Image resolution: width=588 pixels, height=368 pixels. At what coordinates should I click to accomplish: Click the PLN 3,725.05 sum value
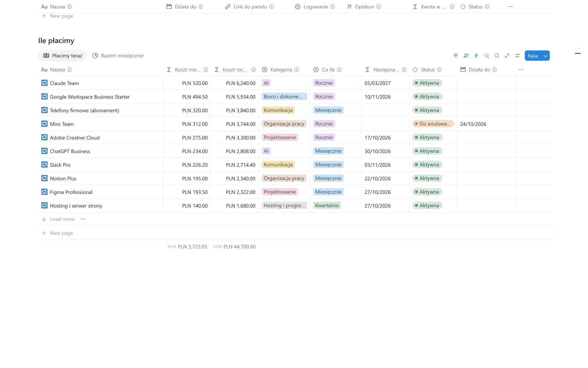coord(193,247)
